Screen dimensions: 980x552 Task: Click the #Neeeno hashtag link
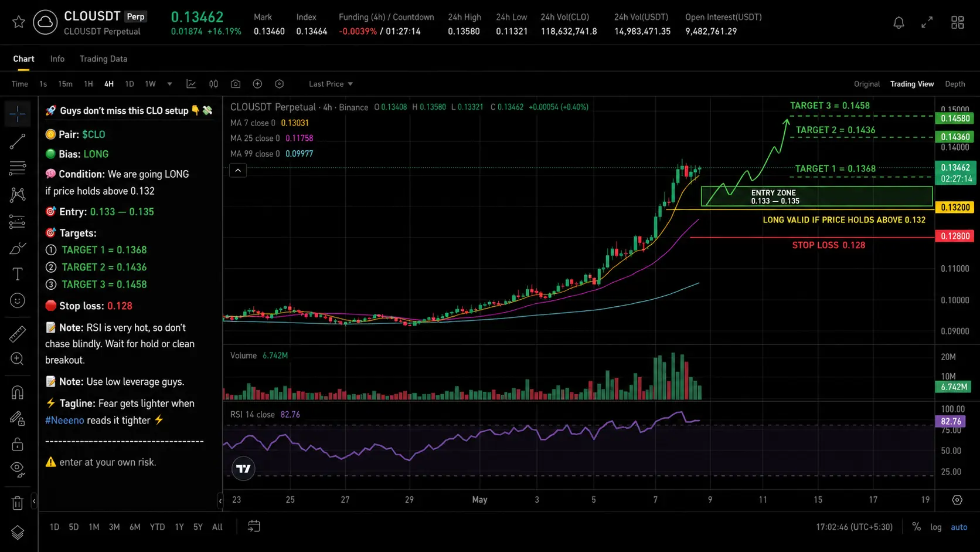pos(64,420)
